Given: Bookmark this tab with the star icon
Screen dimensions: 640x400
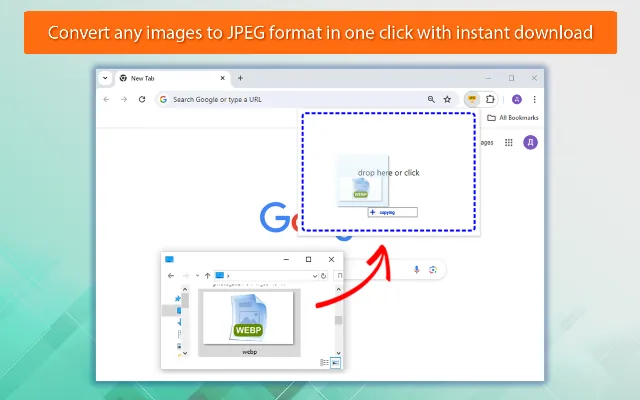Looking at the screenshot, I should 447,99.
